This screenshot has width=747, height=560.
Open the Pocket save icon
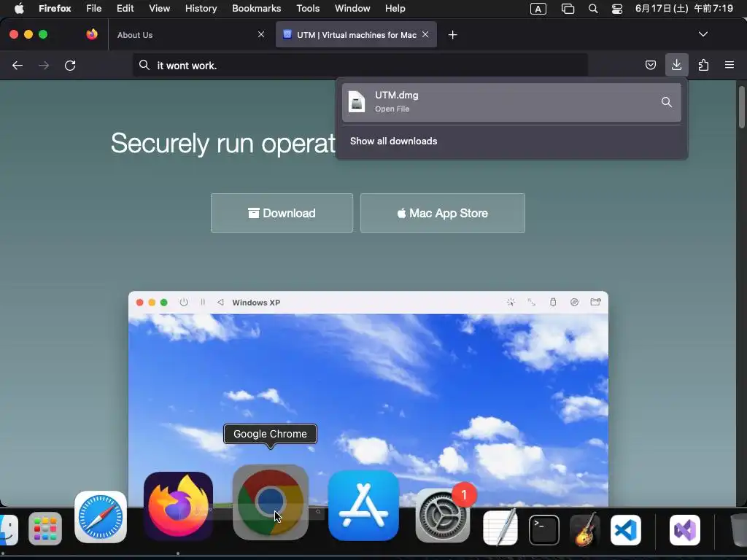coord(650,65)
